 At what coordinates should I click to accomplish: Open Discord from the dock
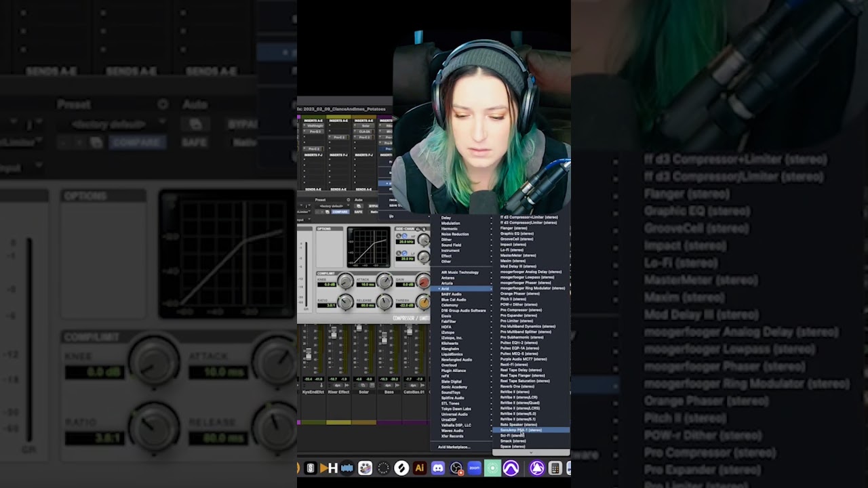pos(438,468)
